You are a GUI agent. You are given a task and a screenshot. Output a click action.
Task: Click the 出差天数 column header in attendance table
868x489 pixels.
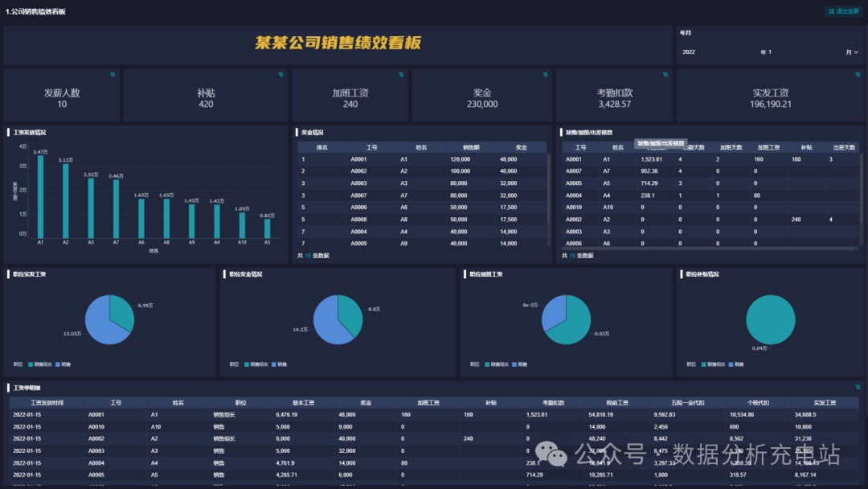844,147
